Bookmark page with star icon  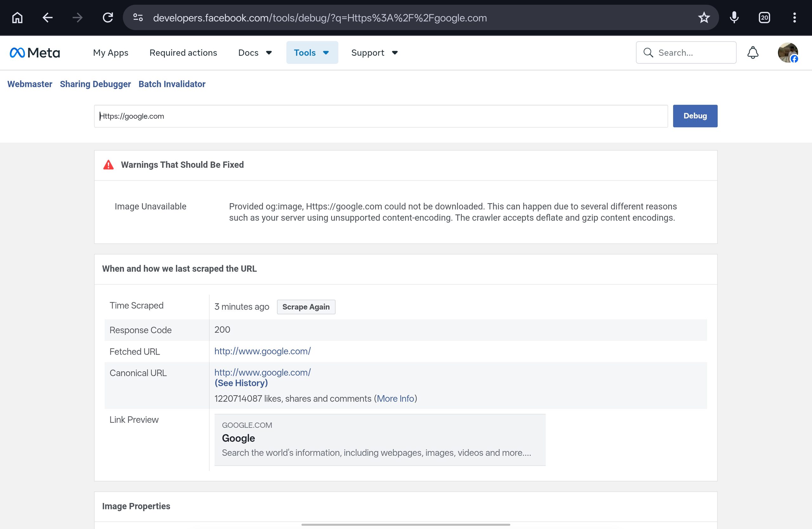pyautogui.click(x=704, y=18)
